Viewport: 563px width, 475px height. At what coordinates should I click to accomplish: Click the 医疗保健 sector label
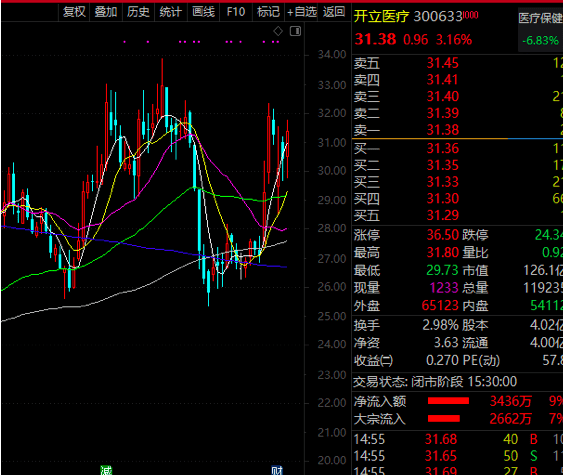click(x=540, y=18)
